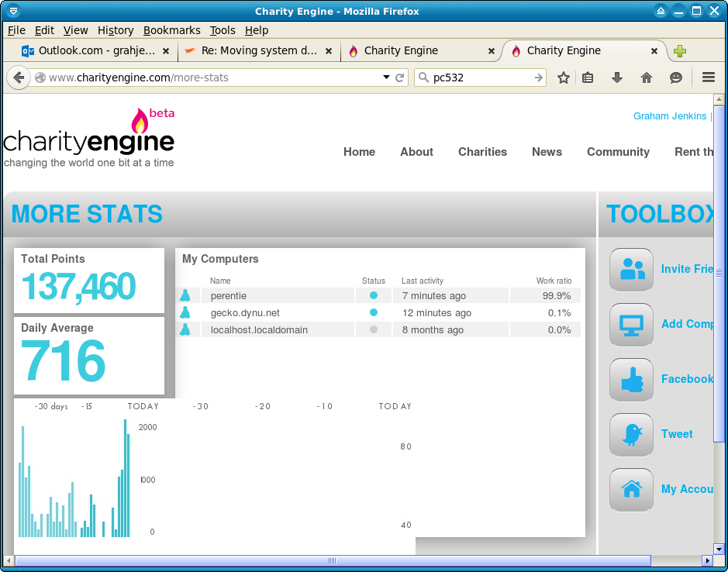Viewport: 728px width, 572px height.
Task: Click the Tweet bird icon
Action: coord(631,435)
